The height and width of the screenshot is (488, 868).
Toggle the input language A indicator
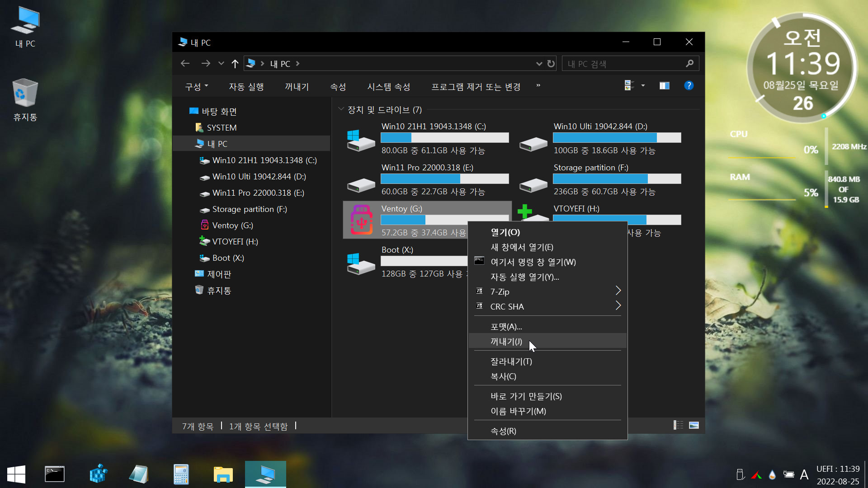coord(804,474)
